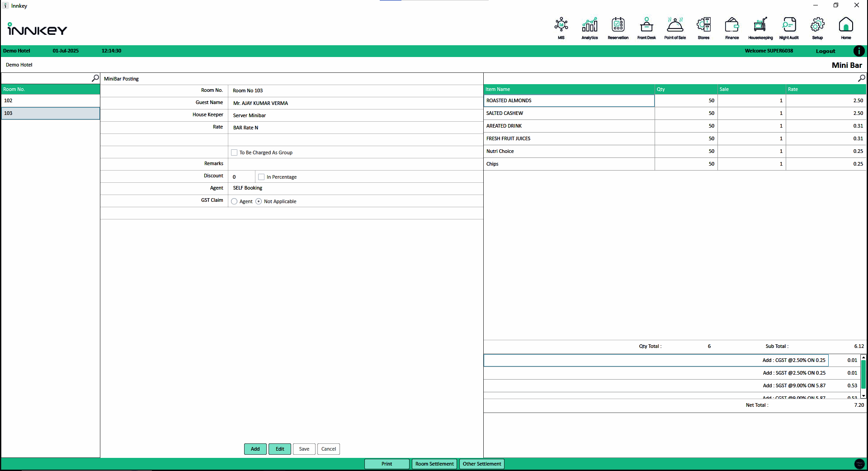Viewport: 868px width, 471px height.
Task: Click the room search input field
Action: (46, 78)
